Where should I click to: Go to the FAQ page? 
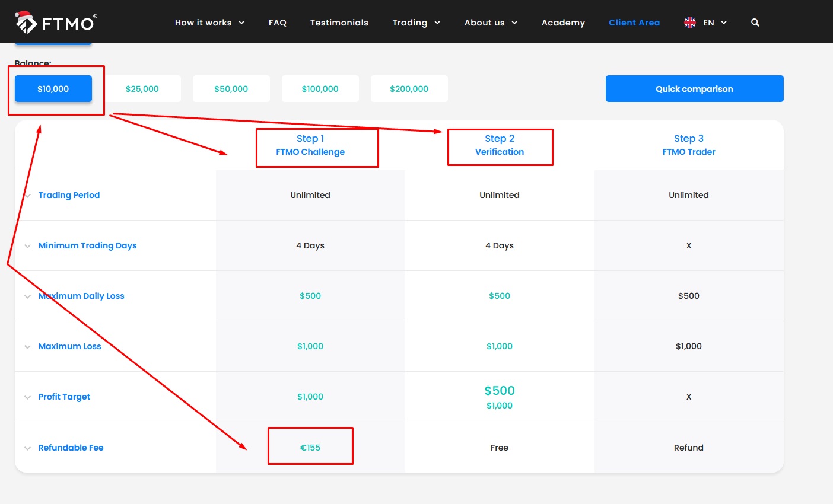click(x=277, y=23)
